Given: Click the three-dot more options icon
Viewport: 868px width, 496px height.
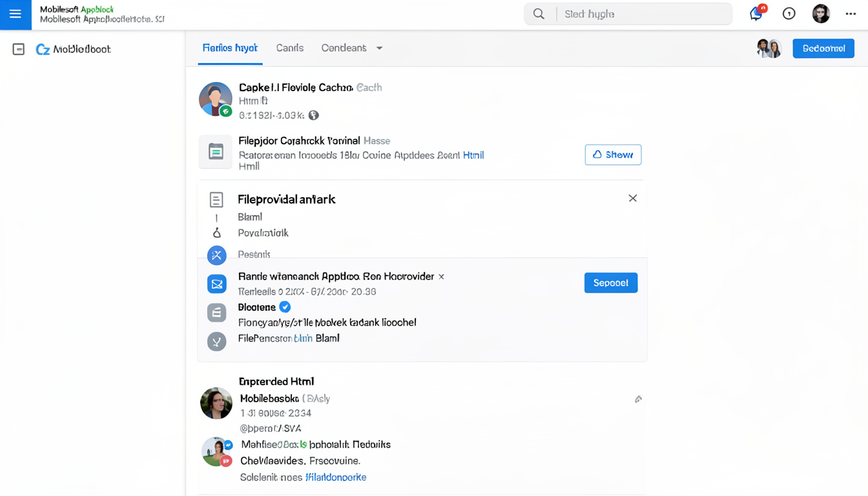Looking at the screenshot, I should pyautogui.click(x=851, y=14).
